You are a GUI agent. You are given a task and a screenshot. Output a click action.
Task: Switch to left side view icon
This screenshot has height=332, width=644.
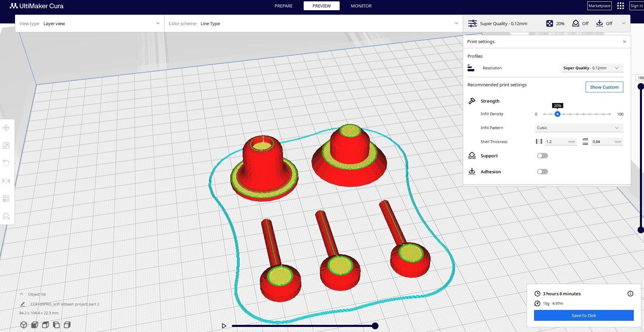(56, 325)
